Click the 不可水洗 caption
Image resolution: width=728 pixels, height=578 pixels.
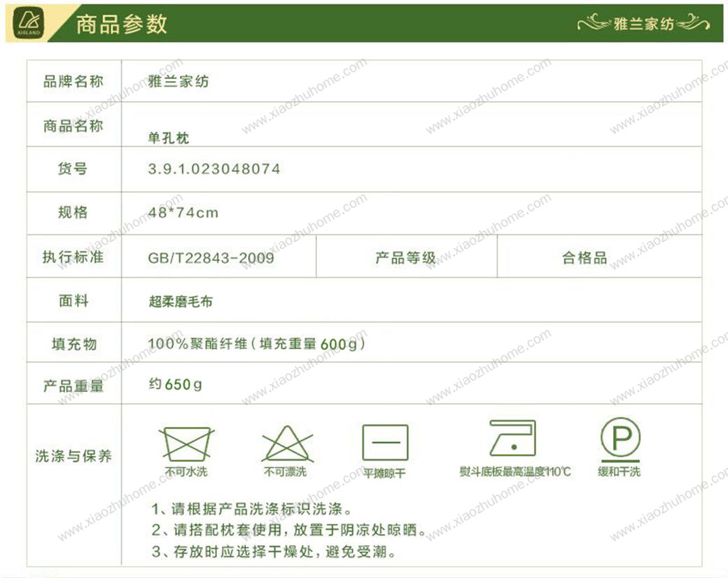click(x=186, y=472)
